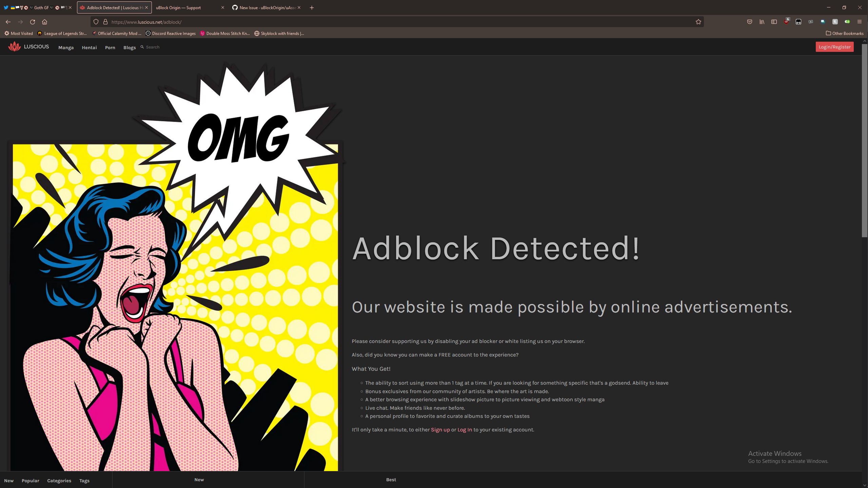
Task: Click the site information padlock icon
Action: pyautogui.click(x=106, y=22)
